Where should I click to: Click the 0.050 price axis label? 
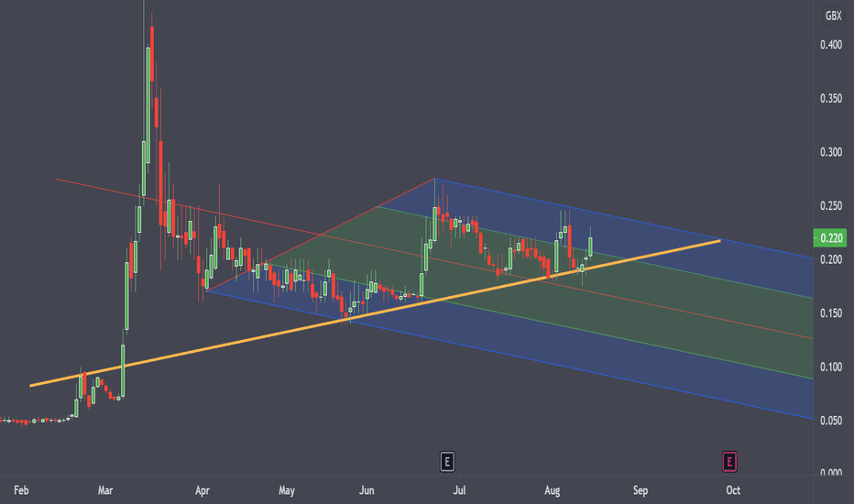pos(831,421)
